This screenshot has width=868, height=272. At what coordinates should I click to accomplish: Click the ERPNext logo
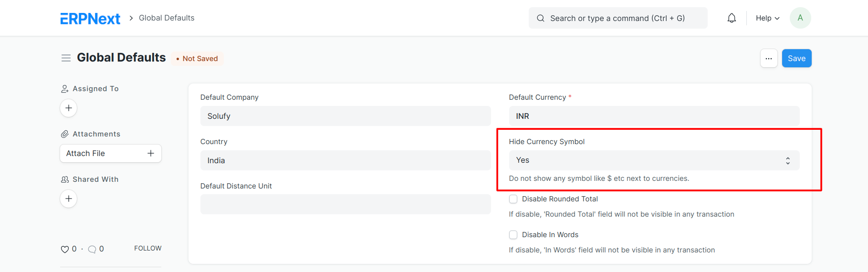click(90, 18)
